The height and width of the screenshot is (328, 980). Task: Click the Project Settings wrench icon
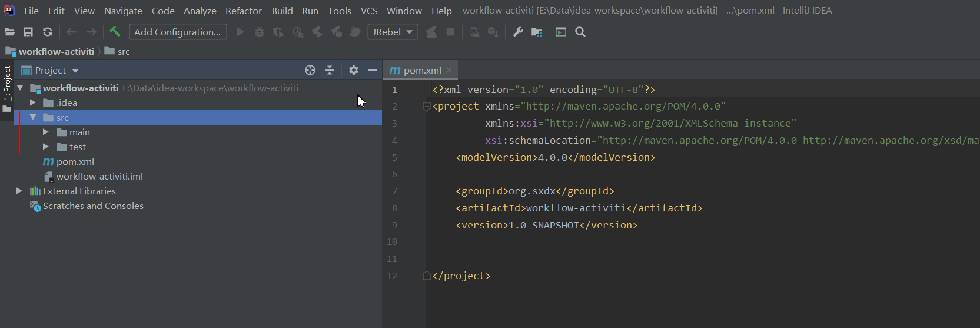click(x=518, y=32)
